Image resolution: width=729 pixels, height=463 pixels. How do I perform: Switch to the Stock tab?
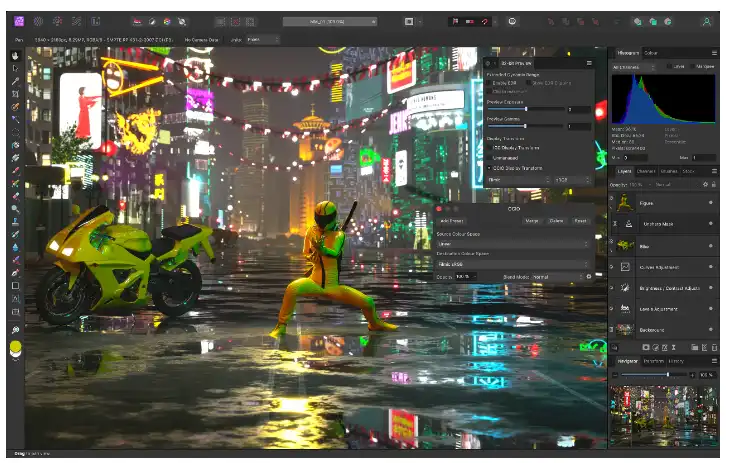[689, 172]
